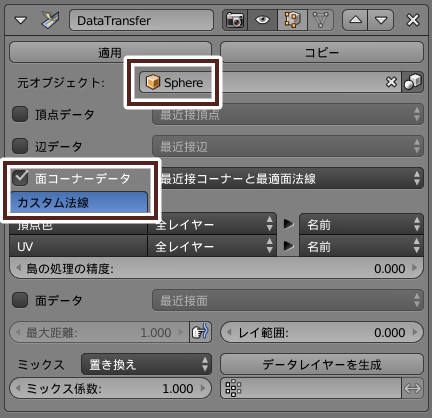Move DataTransfer modifier up in stack
432x418 pixels.
355,20
